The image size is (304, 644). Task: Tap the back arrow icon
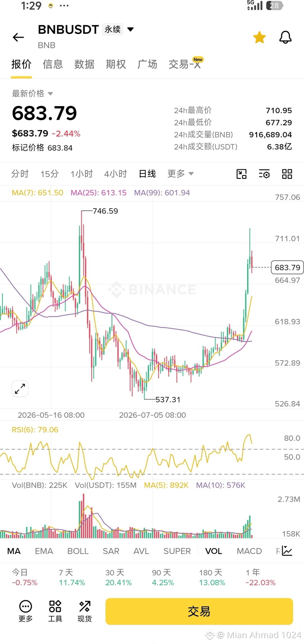pos(18,37)
